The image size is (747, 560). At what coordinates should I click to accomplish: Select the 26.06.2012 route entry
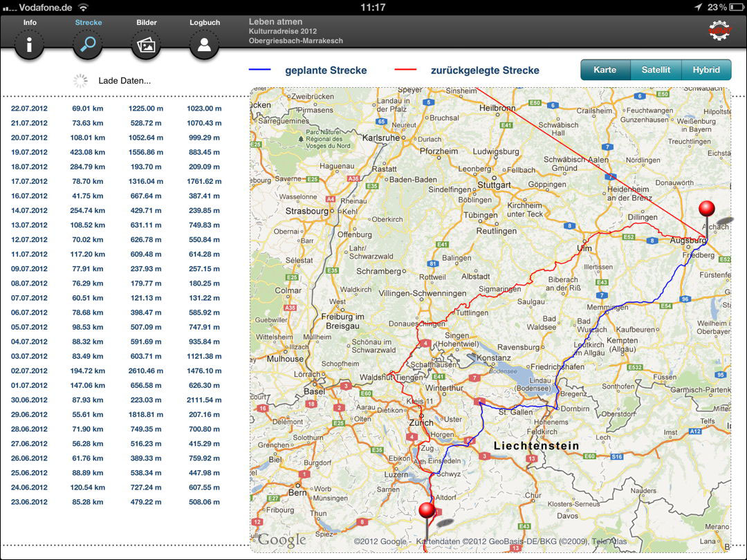tap(116, 458)
